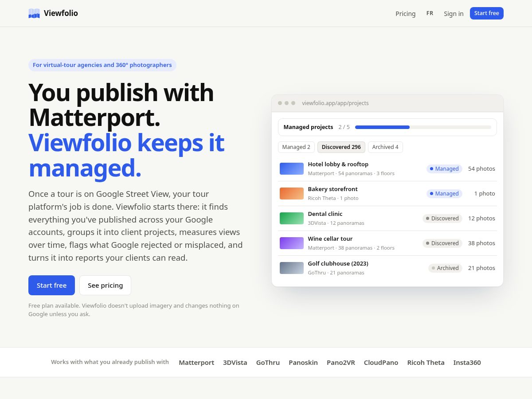Click the Matterport · 54 panoramas · 3 floors subtitle
This screenshot has width=532, height=399.
tap(351, 173)
